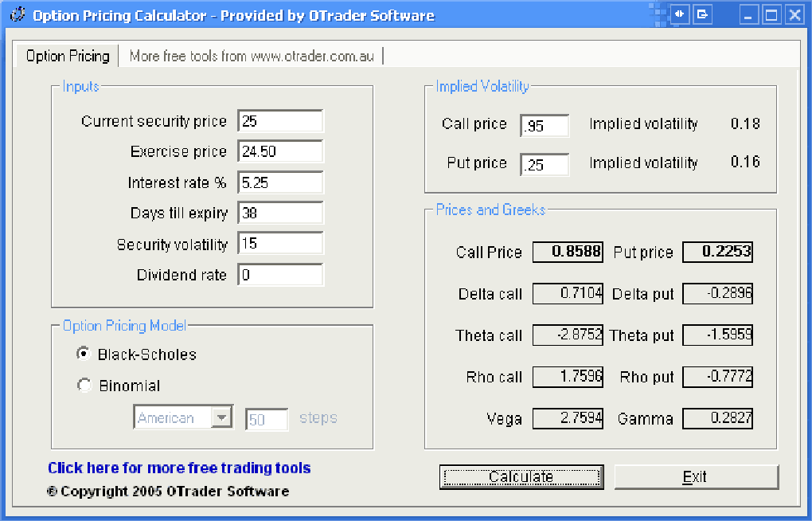Image resolution: width=812 pixels, height=521 pixels.
Task: Focus the Dividend rate field
Action: pyautogui.click(x=280, y=274)
